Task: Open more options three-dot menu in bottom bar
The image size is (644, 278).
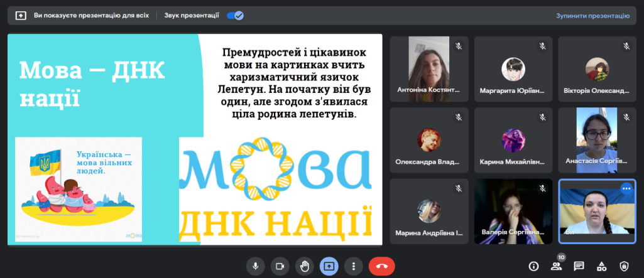Action: tap(354, 266)
